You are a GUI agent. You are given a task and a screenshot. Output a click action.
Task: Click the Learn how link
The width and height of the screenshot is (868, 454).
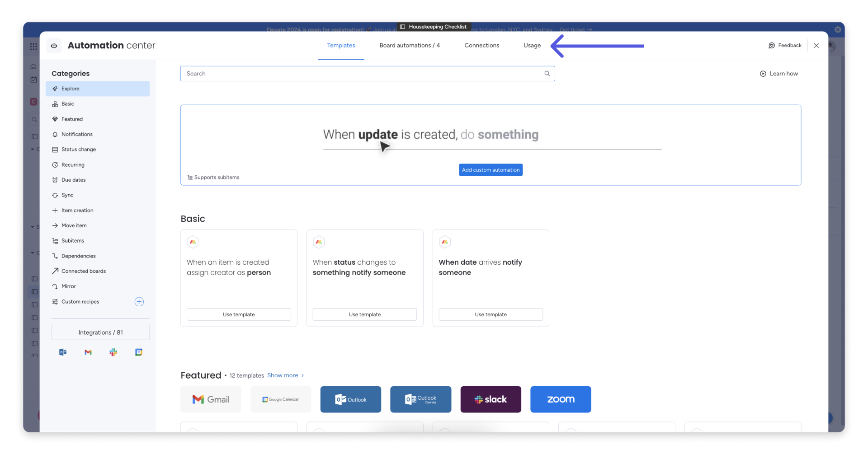click(779, 73)
